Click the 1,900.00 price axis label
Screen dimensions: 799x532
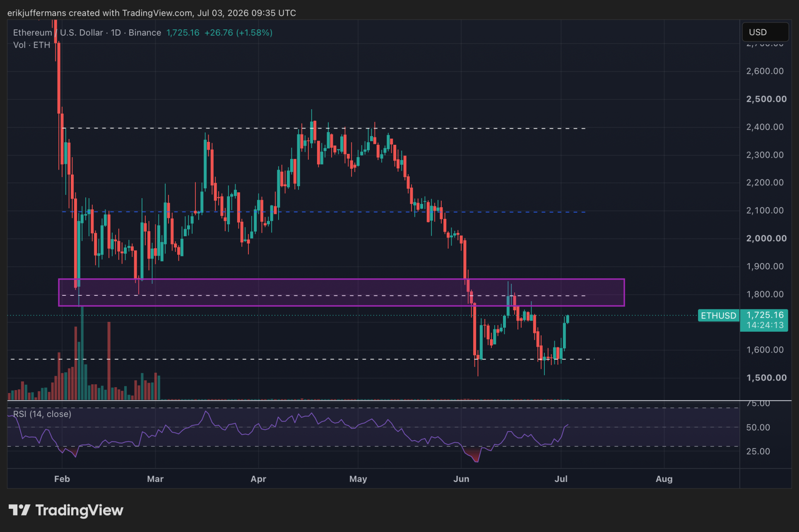pyautogui.click(x=765, y=266)
